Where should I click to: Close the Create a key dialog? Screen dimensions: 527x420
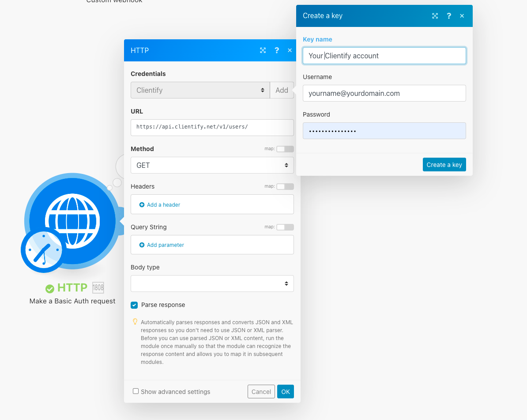[x=462, y=16]
